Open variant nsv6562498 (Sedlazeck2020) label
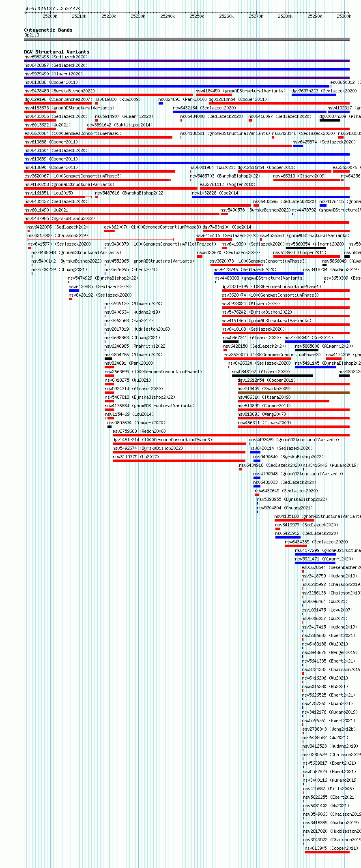 [56, 57]
